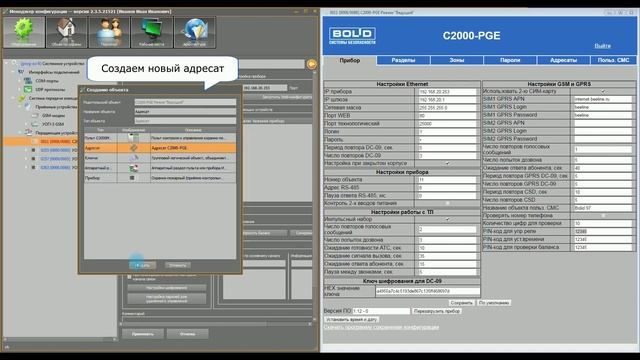
Task: Click the Сохранить button on web page
Action: (x=462, y=303)
